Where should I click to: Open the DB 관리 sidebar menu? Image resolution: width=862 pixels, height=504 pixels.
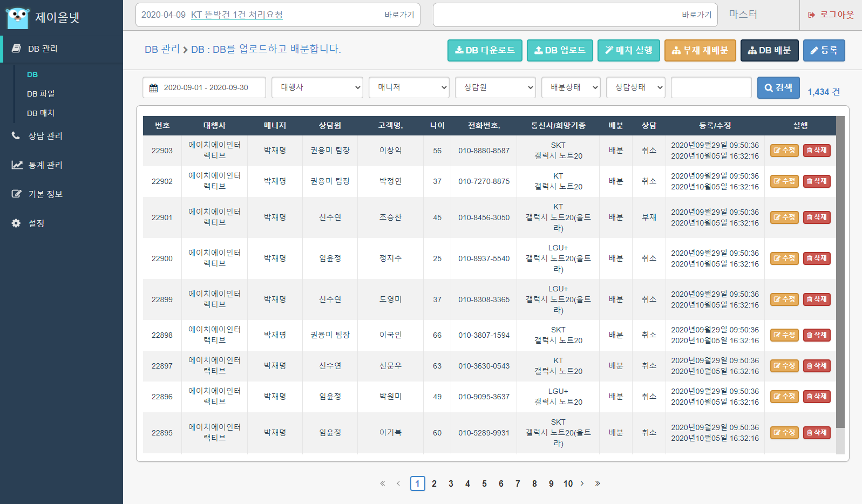coord(62,49)
